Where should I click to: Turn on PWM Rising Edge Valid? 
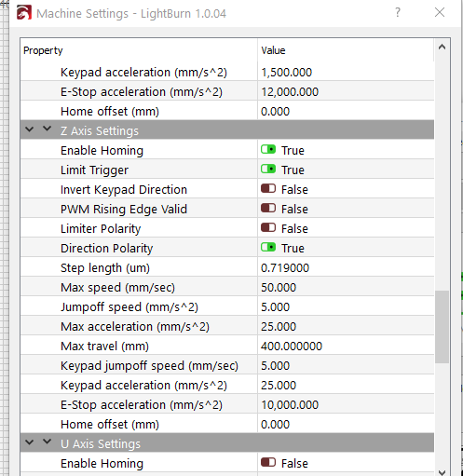[x=268, y=209]
